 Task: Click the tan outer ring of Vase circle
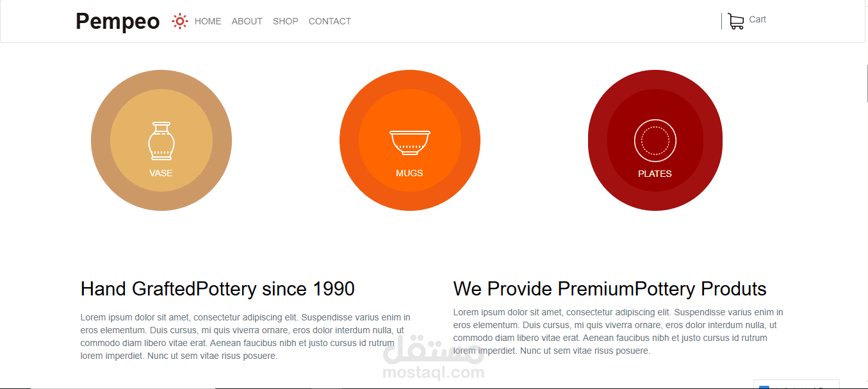point(101,140)
